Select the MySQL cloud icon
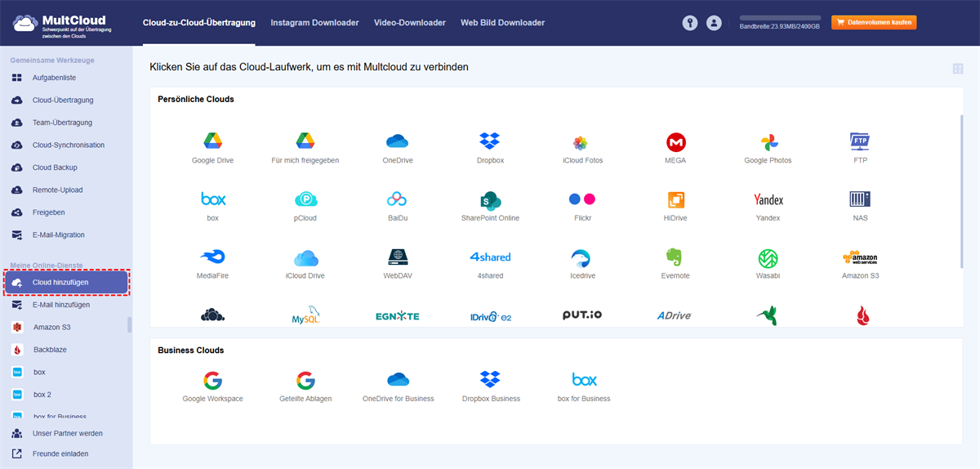The width and height of the screenshot is (980, 469). tap(305, 316)
